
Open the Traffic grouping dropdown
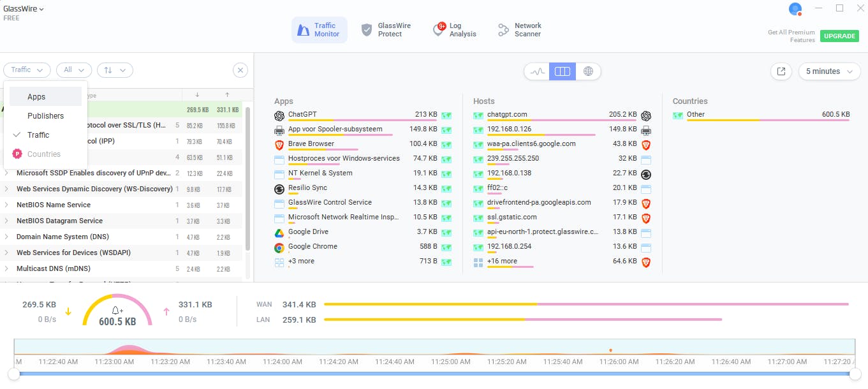(x=27, y=70)
